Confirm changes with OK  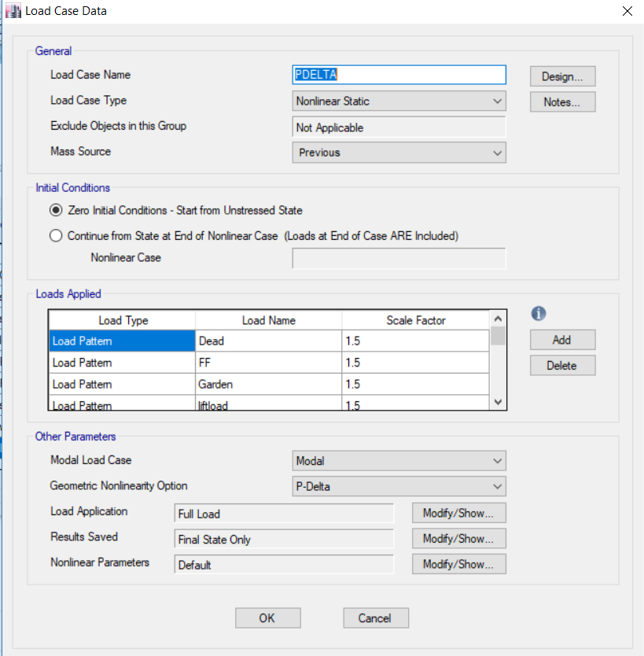(x=267, y=617)
